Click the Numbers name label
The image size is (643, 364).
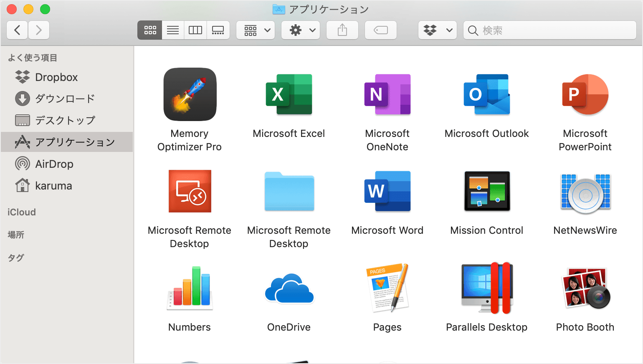pos(190,327)
